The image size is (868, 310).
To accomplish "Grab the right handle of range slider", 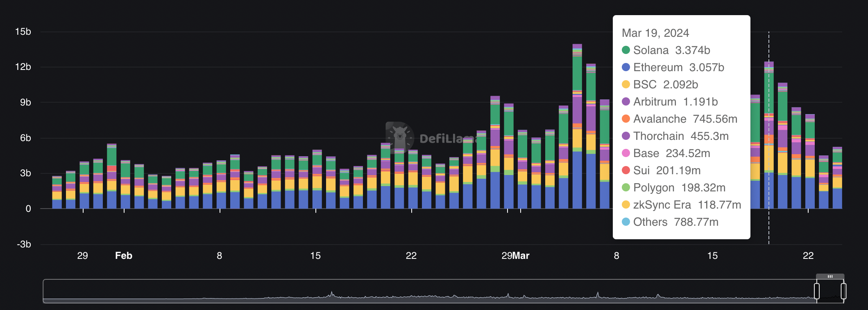I will click(x=843, y=291).
